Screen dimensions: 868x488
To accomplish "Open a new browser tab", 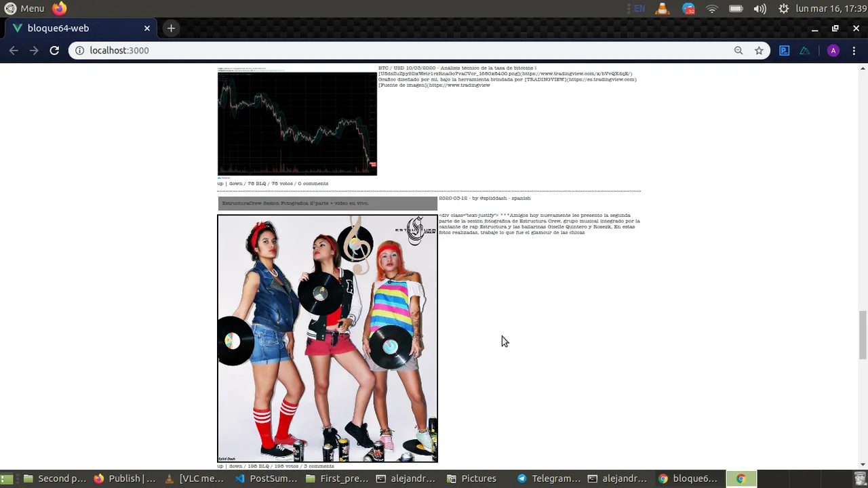I will pos(171,28).
